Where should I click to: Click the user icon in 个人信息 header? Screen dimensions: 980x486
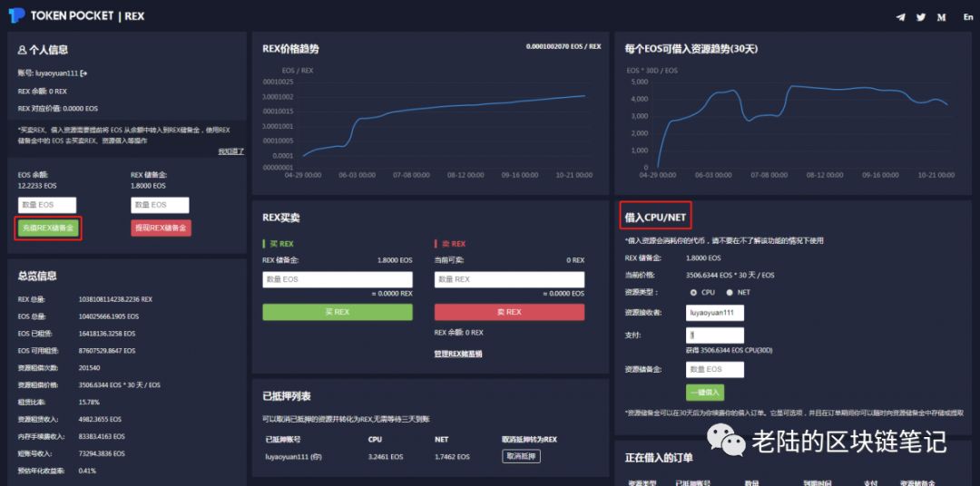(x=22, y=50)
